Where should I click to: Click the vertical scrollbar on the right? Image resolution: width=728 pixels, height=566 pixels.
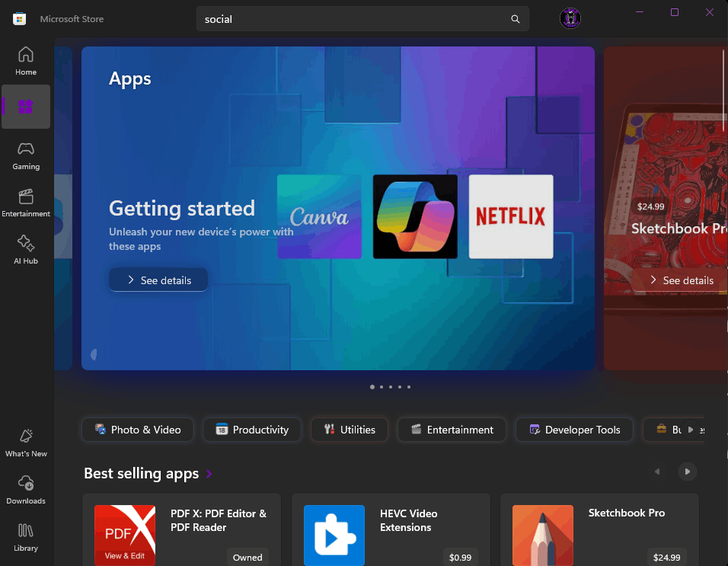coord(724,91)
